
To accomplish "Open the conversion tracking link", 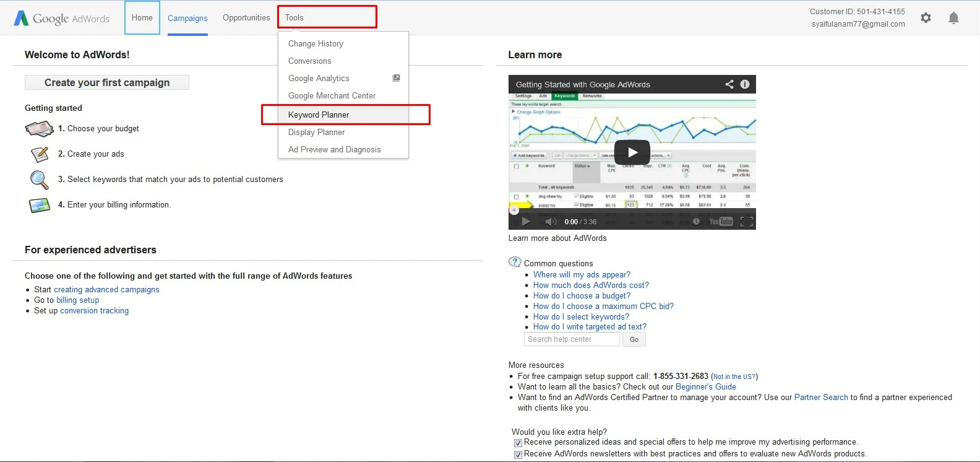I will 95,310.
